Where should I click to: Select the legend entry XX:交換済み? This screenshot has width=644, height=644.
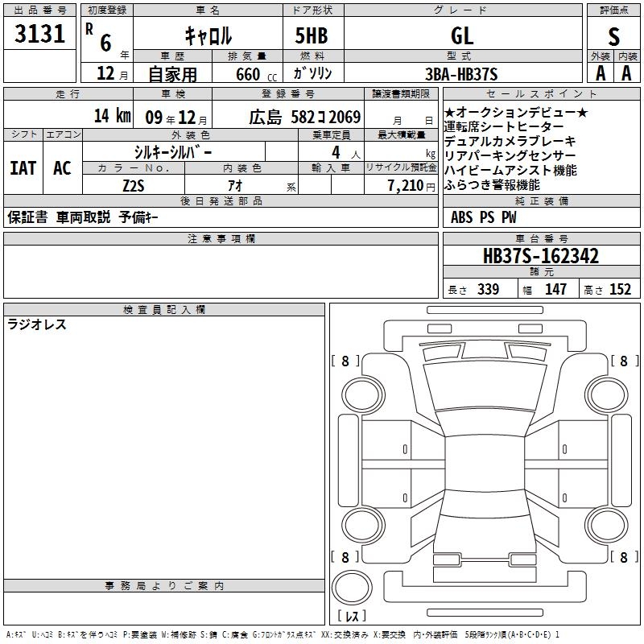pos(345,635)
